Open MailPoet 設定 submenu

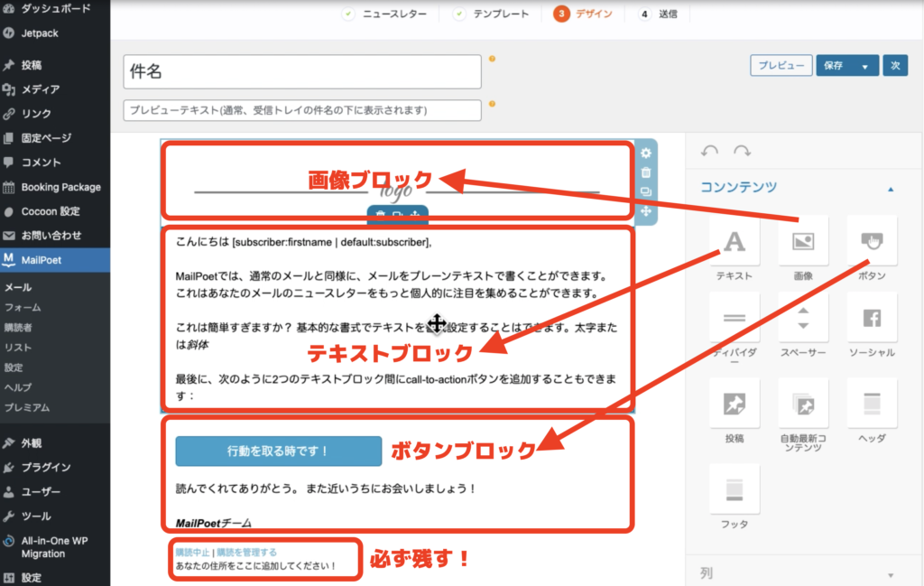coord(14,367)
